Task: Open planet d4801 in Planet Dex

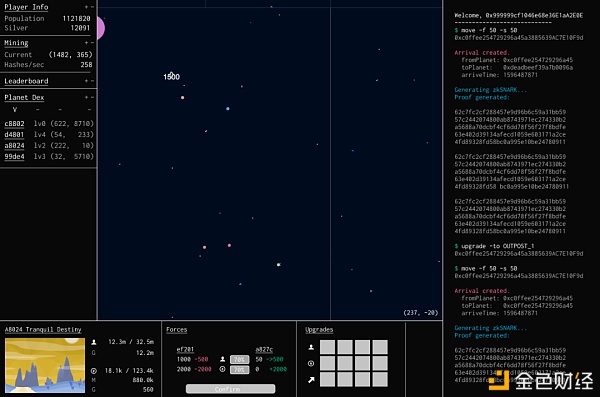Action: pyautogui.click(x=14, y=135)
